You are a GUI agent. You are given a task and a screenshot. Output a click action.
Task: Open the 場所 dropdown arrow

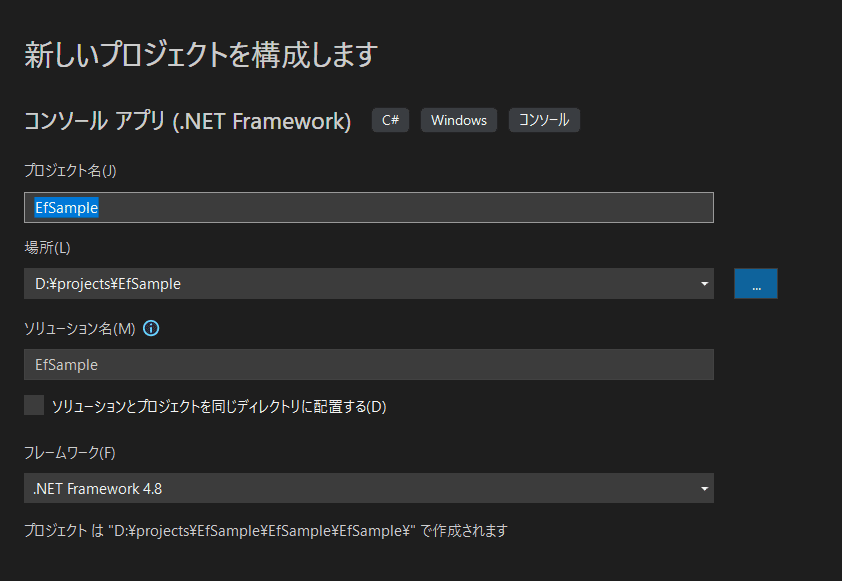tap(704, 284)
